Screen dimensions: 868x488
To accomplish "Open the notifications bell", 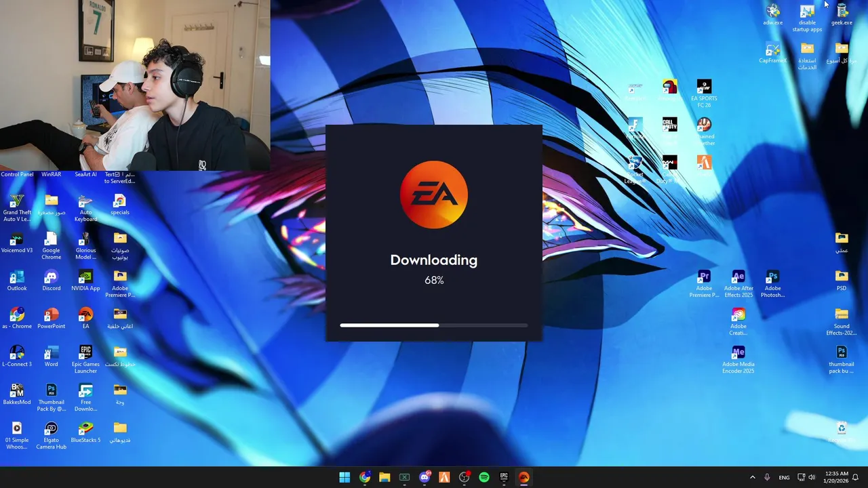I will [x=856, y=477].
